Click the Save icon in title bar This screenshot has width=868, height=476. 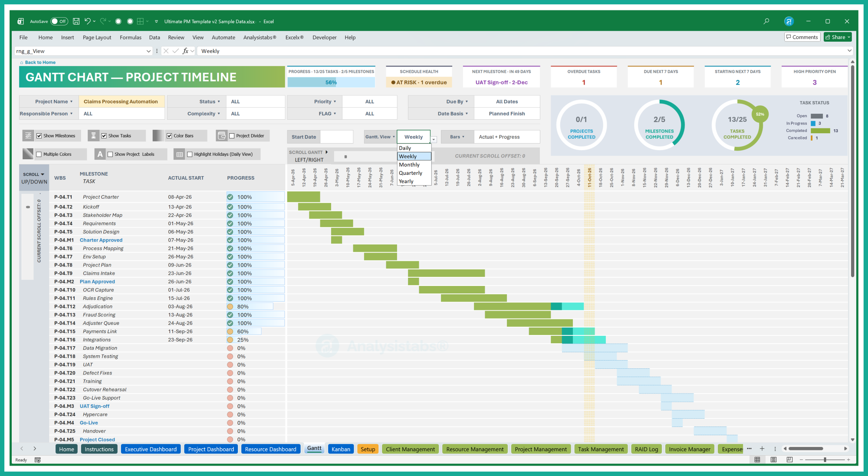76,21
